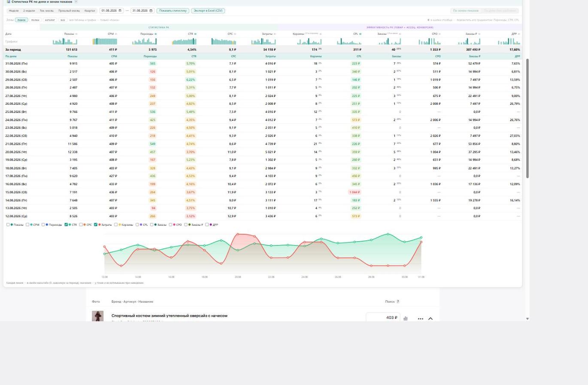Screen dimensions: 588x385
Task: Select the 2 недели period tab
Action: pos(30,11)
